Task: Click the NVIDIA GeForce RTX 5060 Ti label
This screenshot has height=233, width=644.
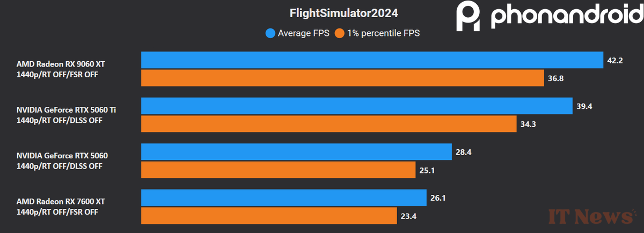Action: tap(67, 110)
